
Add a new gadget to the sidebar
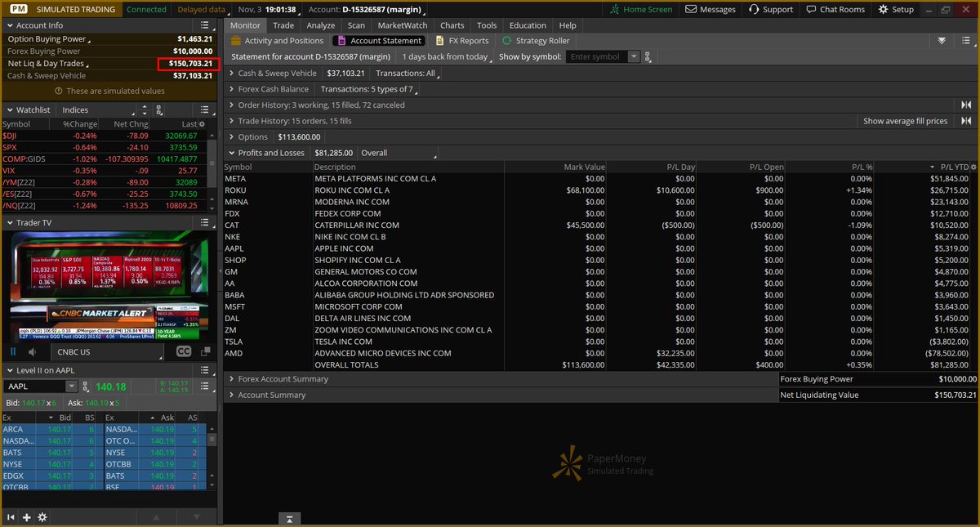27,517
